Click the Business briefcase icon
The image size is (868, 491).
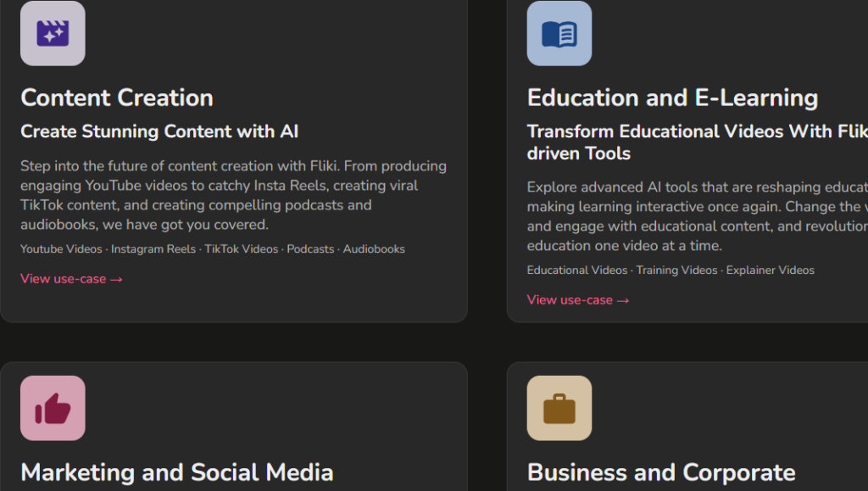pos(559,408)
